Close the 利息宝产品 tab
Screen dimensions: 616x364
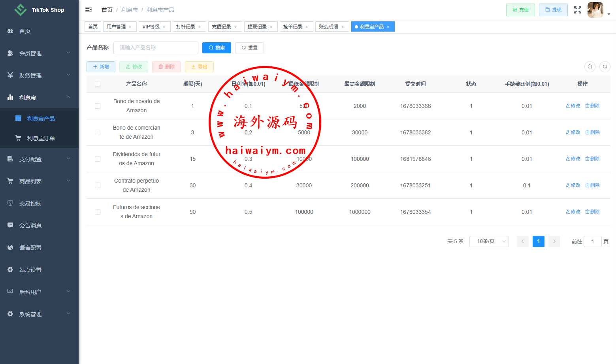click(x=388, y=27)
